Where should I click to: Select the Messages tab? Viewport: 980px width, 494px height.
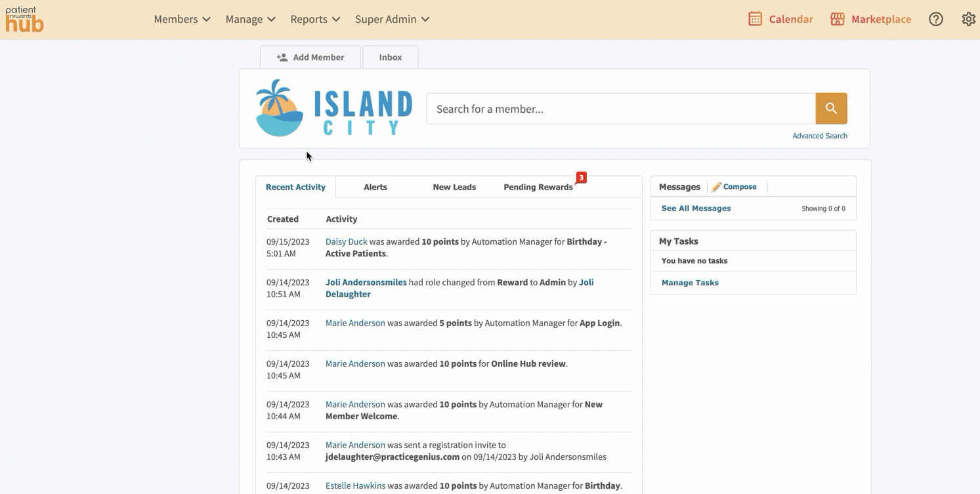pos(679,187)
